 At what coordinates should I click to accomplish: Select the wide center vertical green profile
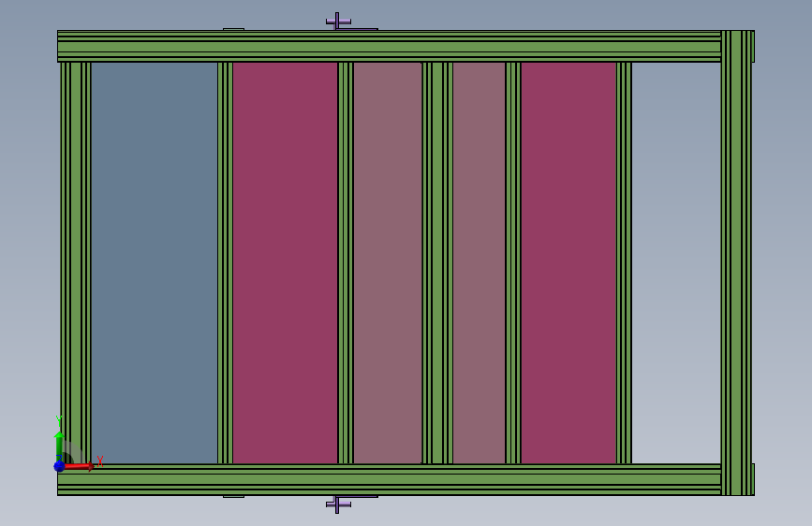pos(437,263)
